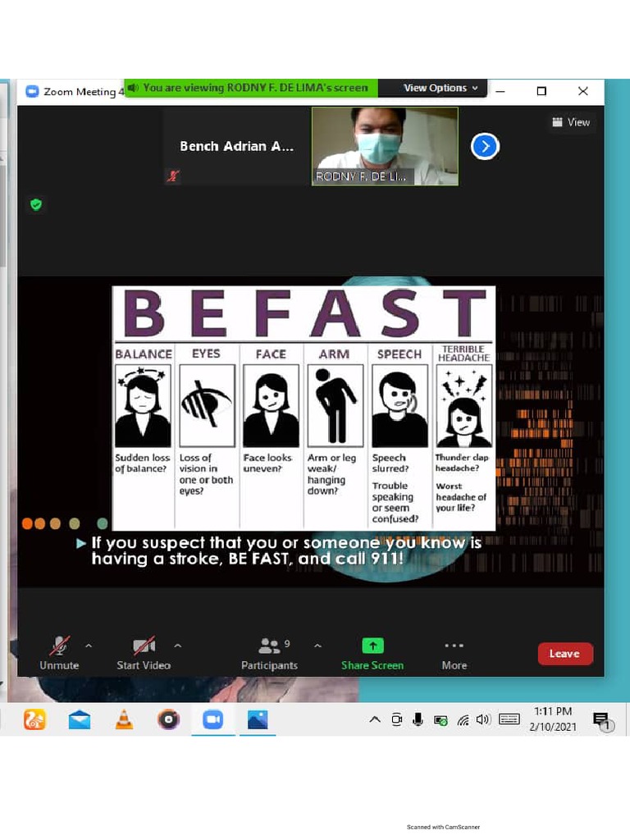
Task: Expand the participants options arrow
Action: click(317, 646)
